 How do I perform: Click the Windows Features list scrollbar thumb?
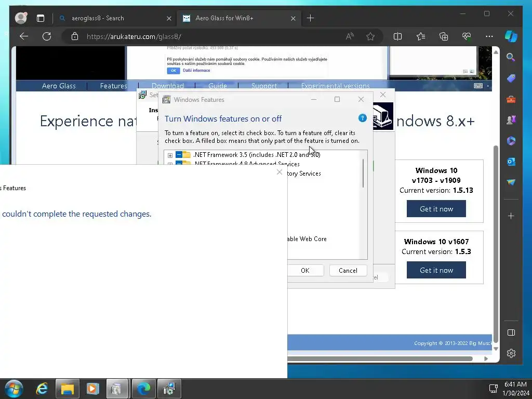coord(363,173)
